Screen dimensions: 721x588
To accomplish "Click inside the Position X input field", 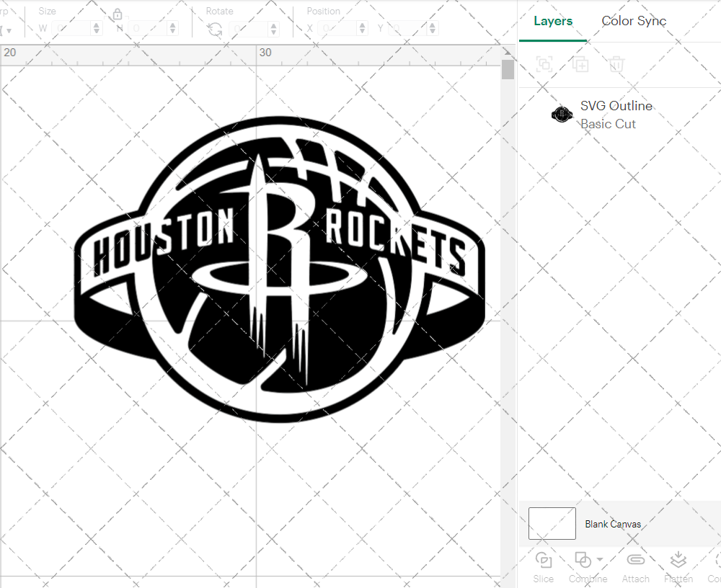I will 335,28.
